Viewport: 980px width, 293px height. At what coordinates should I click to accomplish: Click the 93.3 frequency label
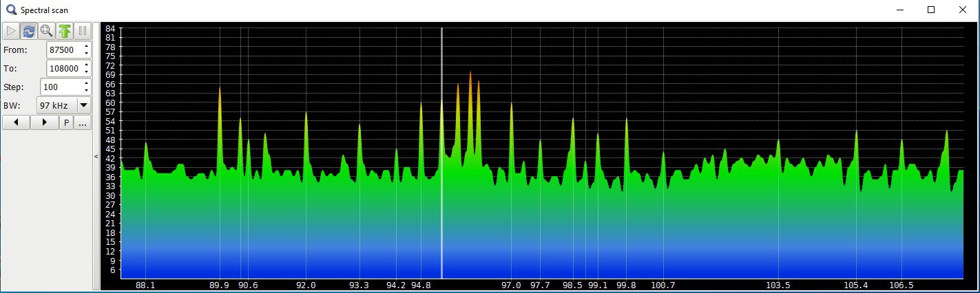[359, 285]
